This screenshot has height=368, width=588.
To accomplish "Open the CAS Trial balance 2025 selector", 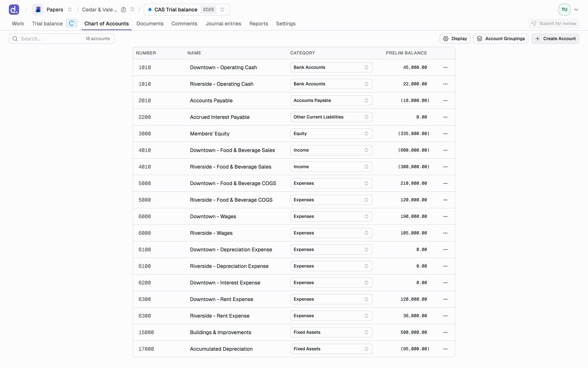I will pyautogui.click(x=187, y=10).
